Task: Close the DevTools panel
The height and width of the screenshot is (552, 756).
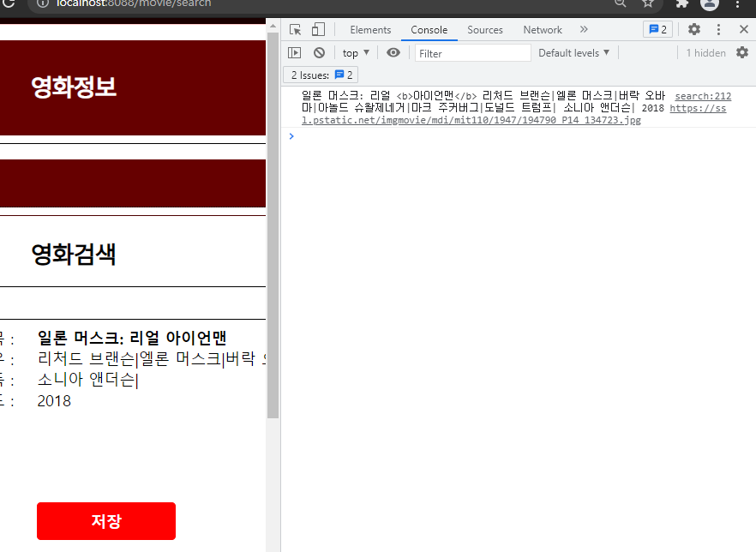Action: (x=743, y=29)
